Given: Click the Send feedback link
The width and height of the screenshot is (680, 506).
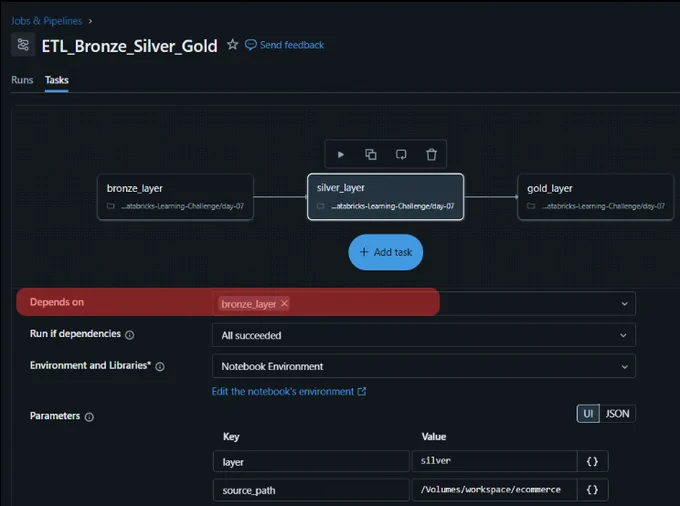Looking at the screenshot, I should [x=291, y=45].
